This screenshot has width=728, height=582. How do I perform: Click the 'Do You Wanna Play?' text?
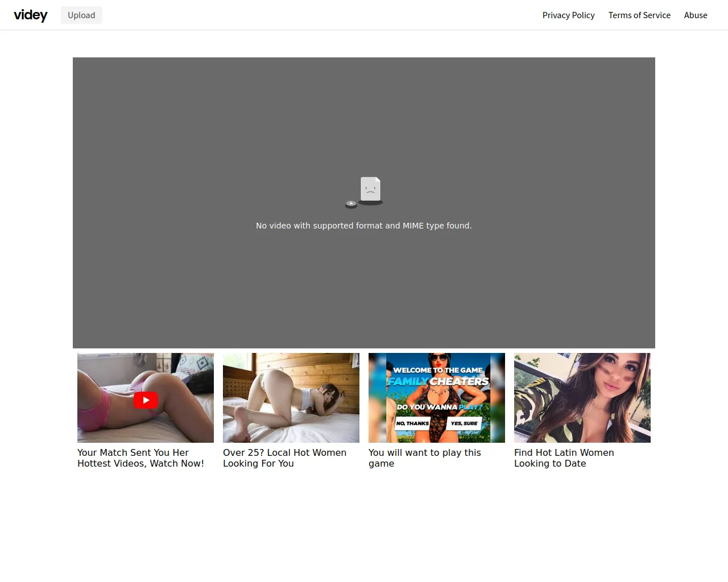coord(439,407)
